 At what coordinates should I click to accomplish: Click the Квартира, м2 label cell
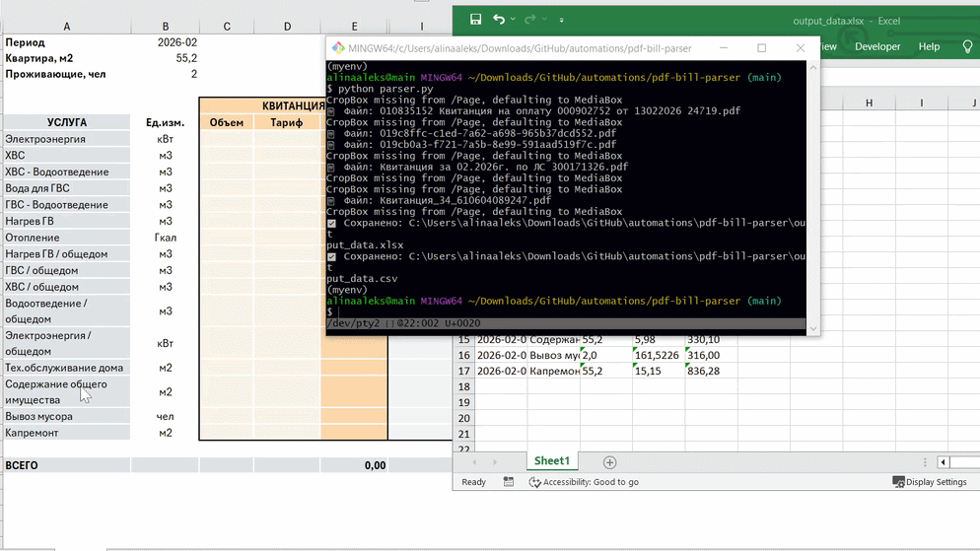click(66, 58)
